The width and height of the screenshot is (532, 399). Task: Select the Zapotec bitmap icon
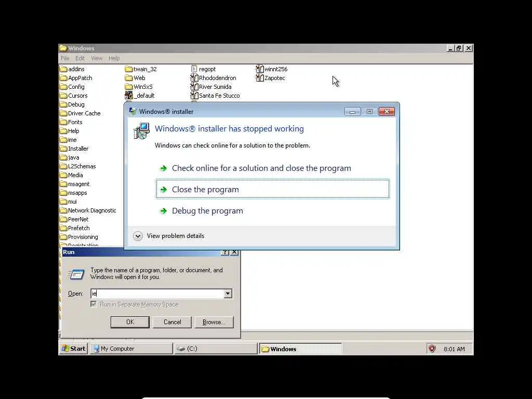[x=260, y=78]
